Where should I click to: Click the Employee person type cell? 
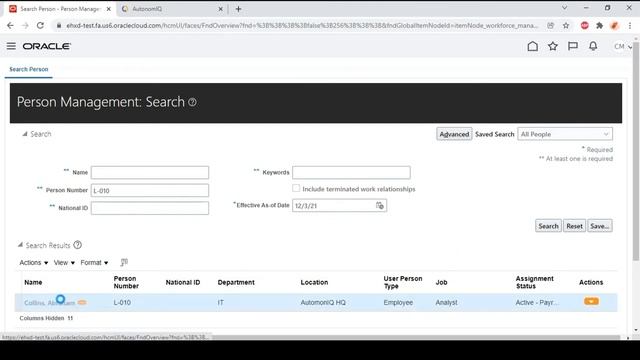398,302
